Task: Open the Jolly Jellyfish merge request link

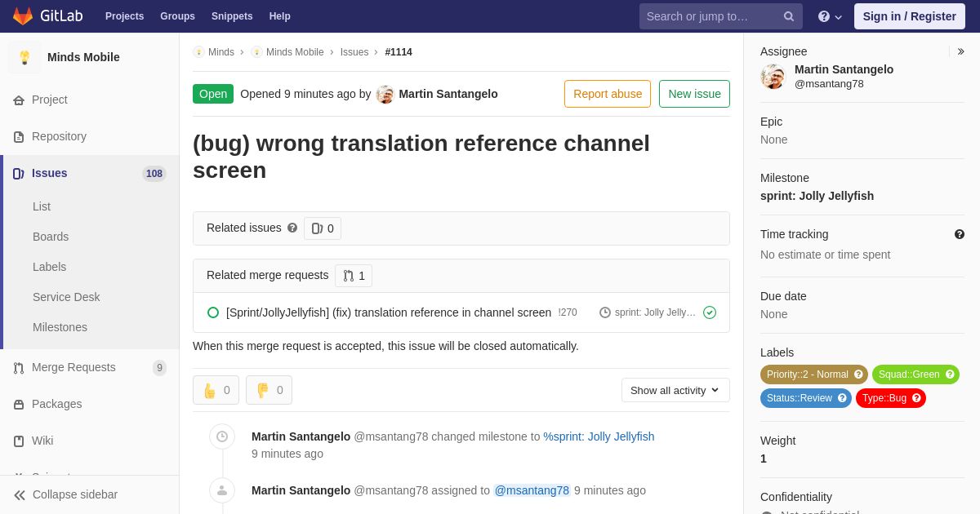Action: [x=389, y=312]
